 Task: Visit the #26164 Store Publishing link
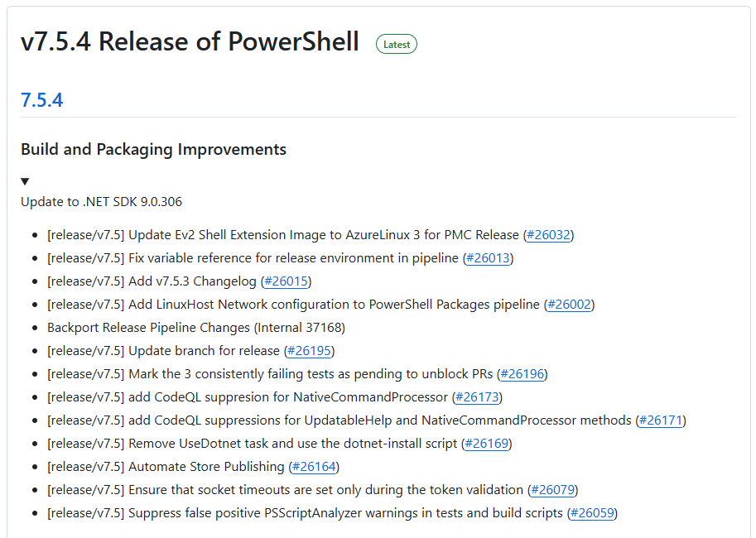click(x=314, y=467)
